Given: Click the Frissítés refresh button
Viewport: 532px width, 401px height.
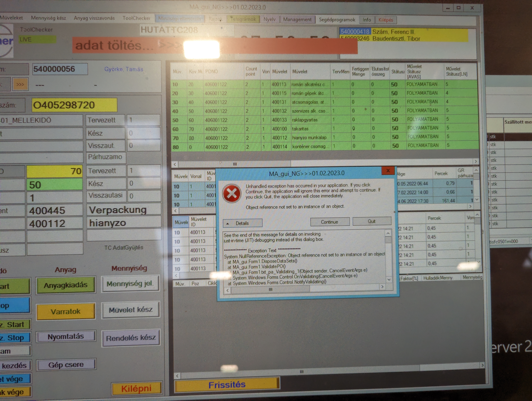Looking at the screenshot, I should 227,385.
